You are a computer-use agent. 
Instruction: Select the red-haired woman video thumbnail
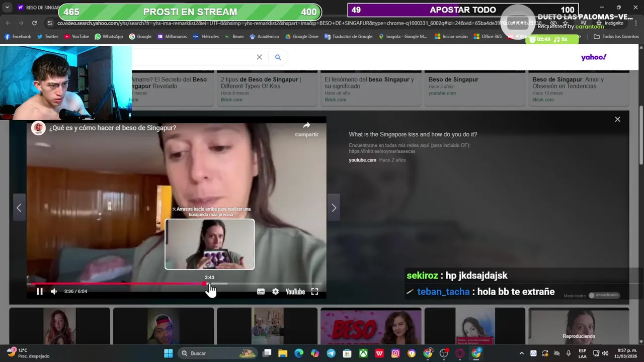(59, 326)
